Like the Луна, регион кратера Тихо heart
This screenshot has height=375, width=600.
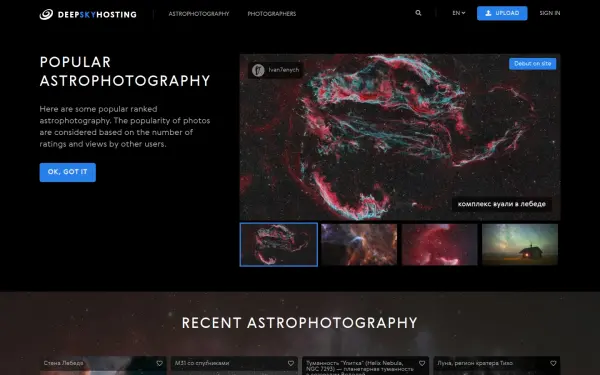pos(553,364)
